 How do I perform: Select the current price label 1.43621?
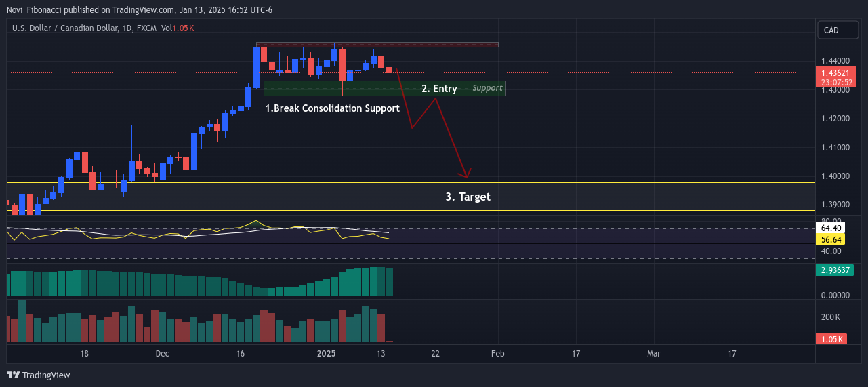click(x=836, y=73)
